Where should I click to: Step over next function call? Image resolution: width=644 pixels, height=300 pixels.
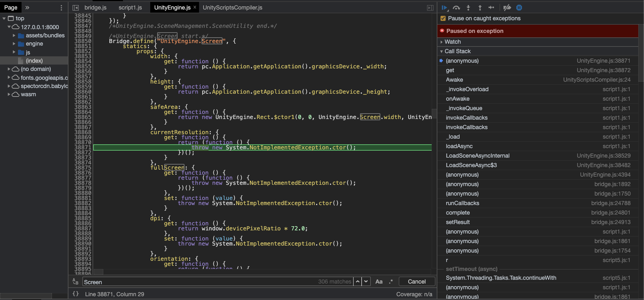[x=456, y=8]
